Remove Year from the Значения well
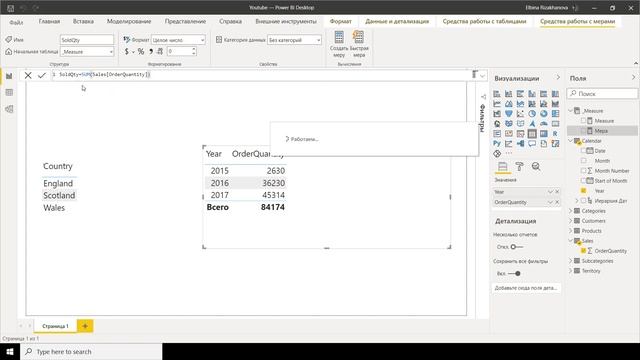 pos(558,192)
